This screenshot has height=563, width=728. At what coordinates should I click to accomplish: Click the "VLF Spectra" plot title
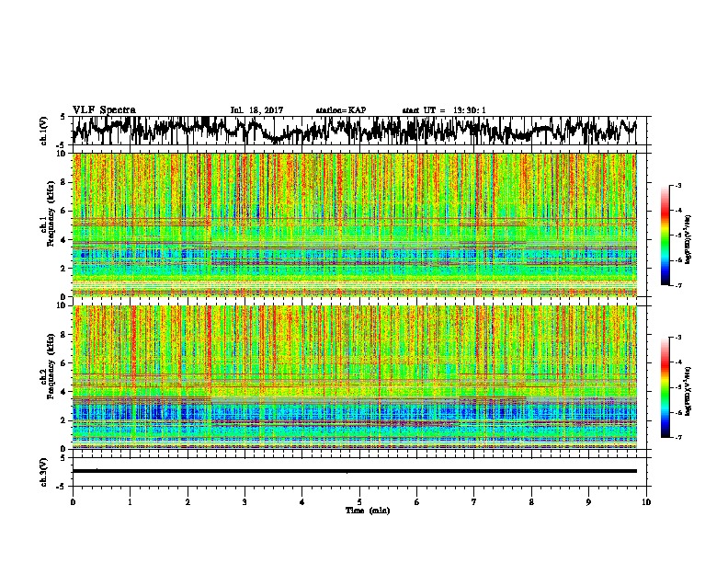[104, 110]
